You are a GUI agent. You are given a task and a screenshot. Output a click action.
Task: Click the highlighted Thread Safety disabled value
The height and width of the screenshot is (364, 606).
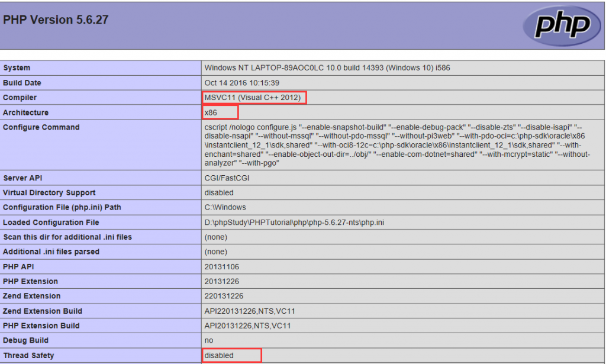tap(219, 356)
